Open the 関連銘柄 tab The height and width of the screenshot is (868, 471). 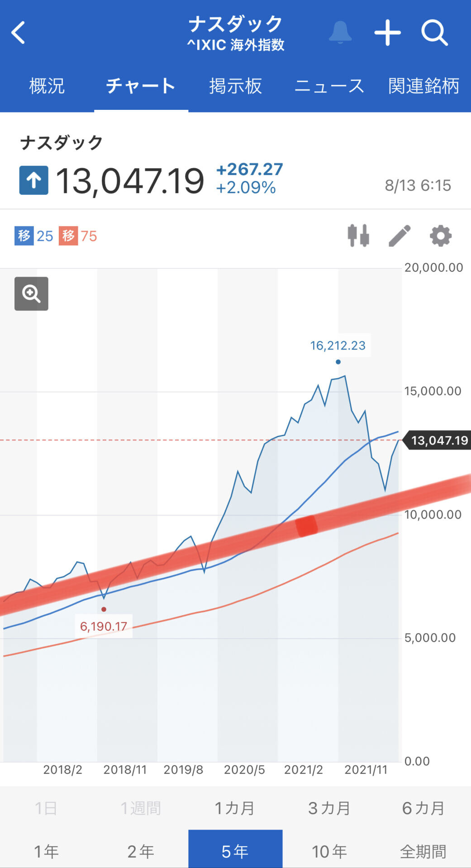point(423,86)
